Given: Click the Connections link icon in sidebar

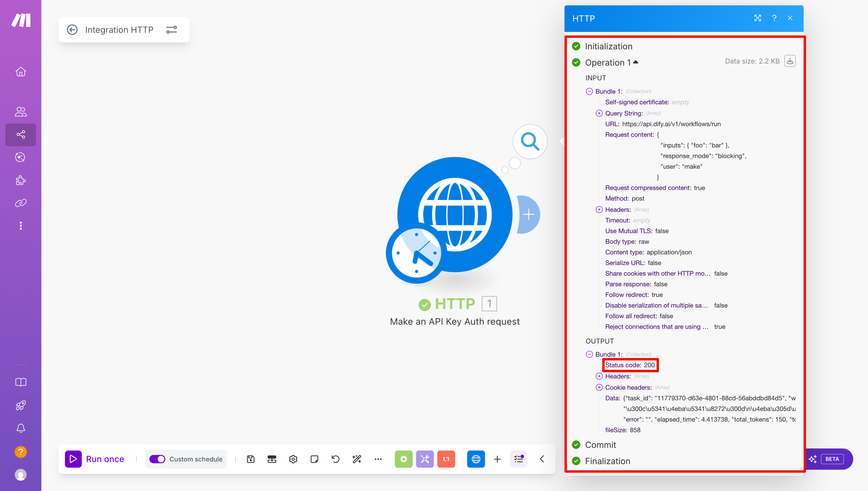Looking at the screenshot, I should tap(21, 203).
